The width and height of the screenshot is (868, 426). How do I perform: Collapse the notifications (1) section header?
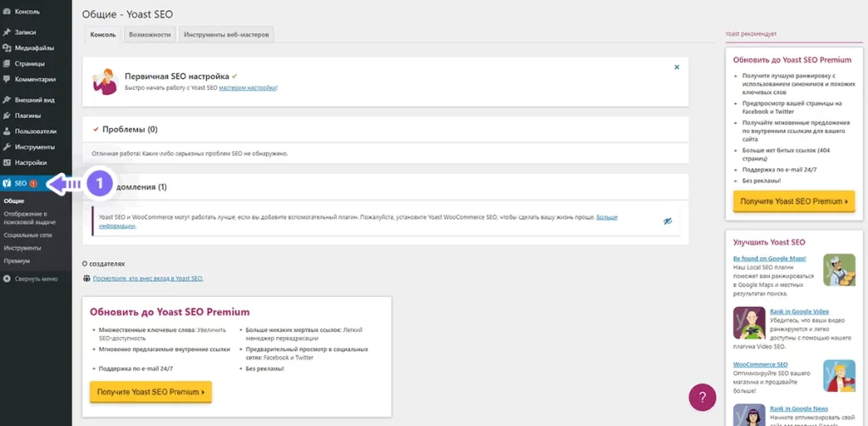386,187
